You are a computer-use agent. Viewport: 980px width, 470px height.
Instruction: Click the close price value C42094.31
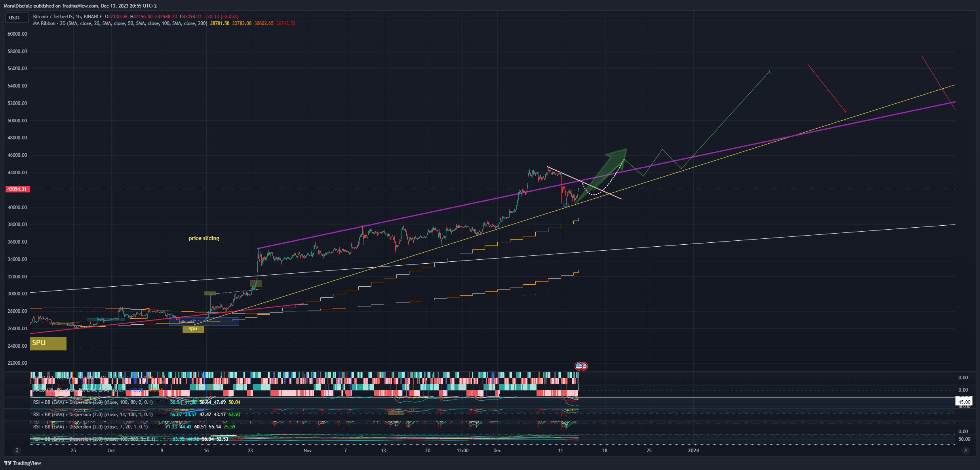(191, 17)
